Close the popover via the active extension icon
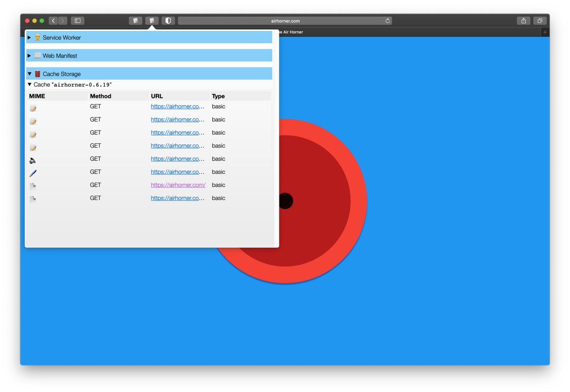 pos(152,21)
